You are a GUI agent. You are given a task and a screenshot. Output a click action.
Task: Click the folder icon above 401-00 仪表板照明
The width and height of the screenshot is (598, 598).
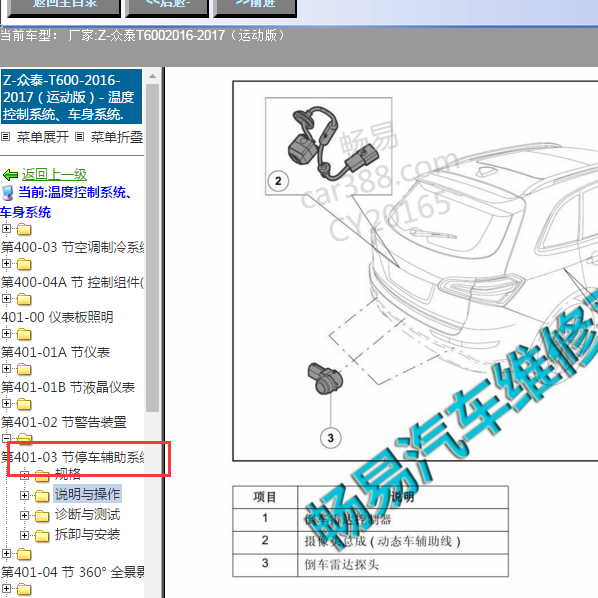pos(24,299)
